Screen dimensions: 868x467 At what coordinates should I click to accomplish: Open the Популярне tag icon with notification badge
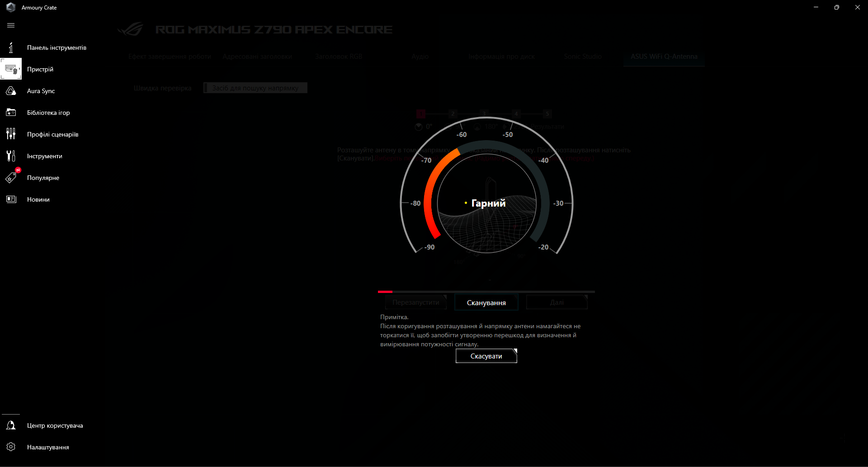pos(11,177)
